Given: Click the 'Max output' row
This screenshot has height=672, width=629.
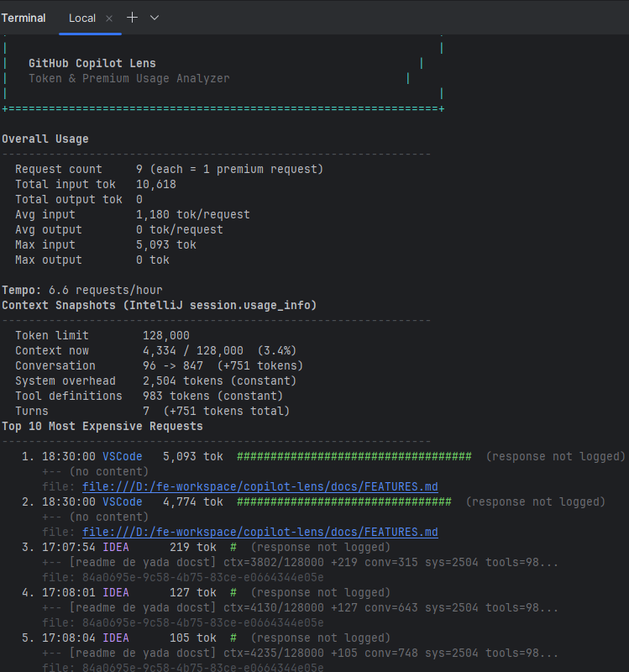Looking at the screenshot, I should tap(92, 260).
